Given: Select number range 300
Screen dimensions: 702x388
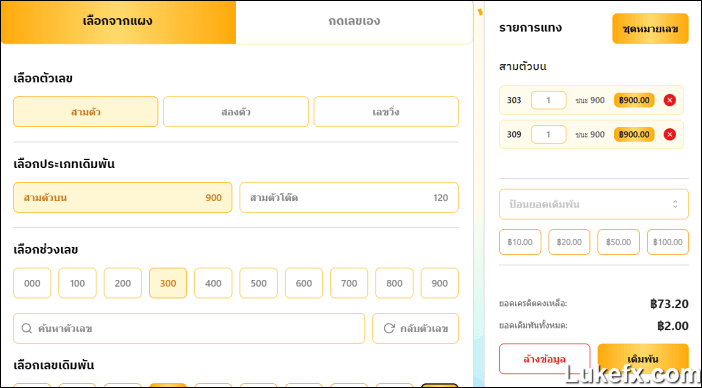Looking at the screenshot, I should [168, 283].
